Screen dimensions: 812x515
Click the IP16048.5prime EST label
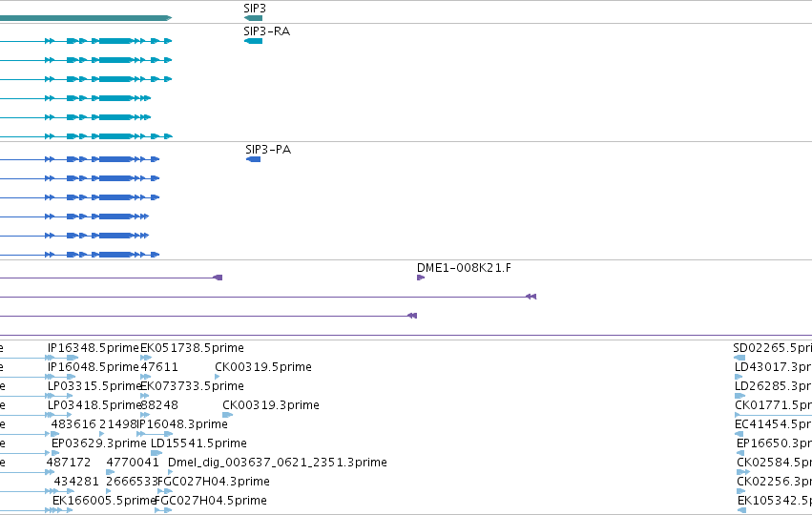click(94, 367)
